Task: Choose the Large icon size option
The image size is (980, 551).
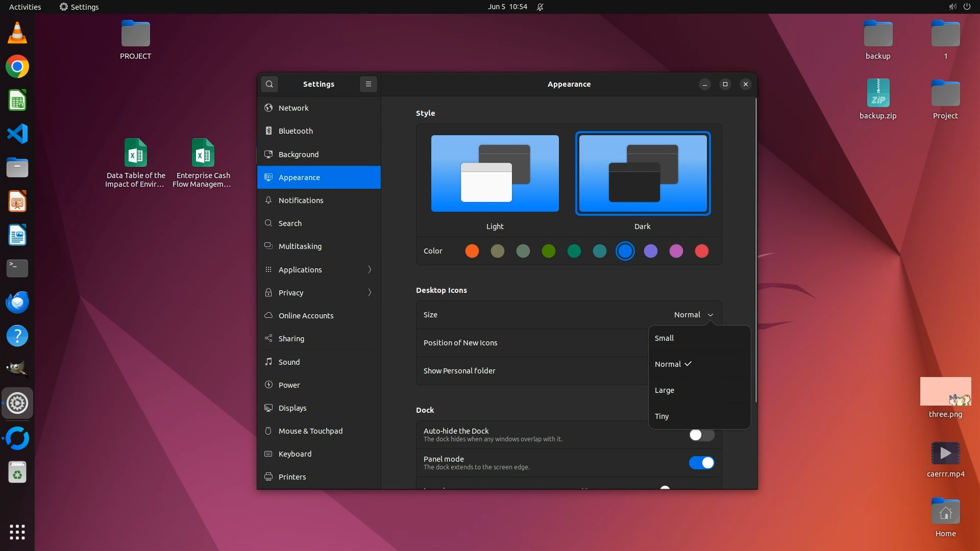Action: click(x=665, y=390)
